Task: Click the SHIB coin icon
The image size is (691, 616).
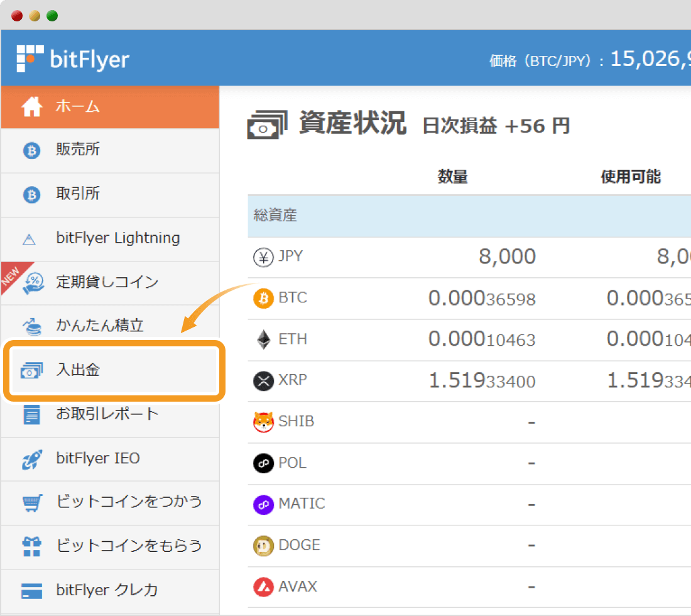Action: 263,421
